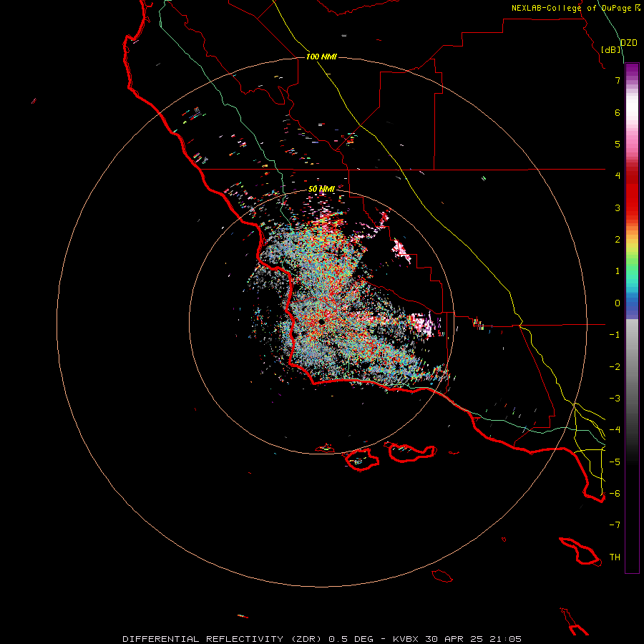The width and height of the screenshot is (644, 644).
Task: Click the "0.5 DEG" elevation angle text
Action: pyautogui.click(x=351, y=639)
